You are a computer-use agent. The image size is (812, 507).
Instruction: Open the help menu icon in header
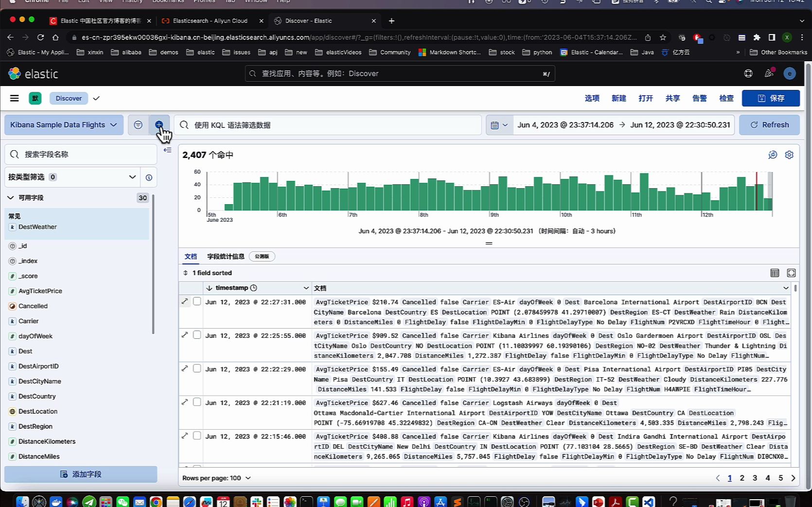pos(748,73)
